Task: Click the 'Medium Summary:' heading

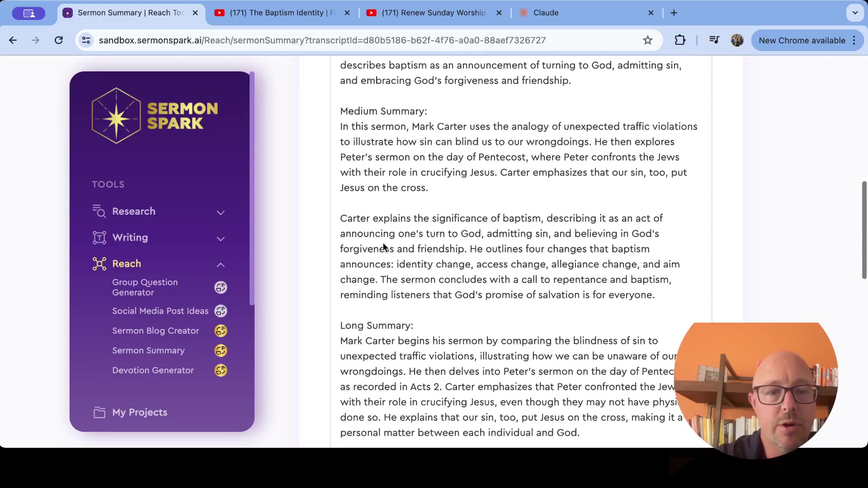Action: [x=383, y=111]
